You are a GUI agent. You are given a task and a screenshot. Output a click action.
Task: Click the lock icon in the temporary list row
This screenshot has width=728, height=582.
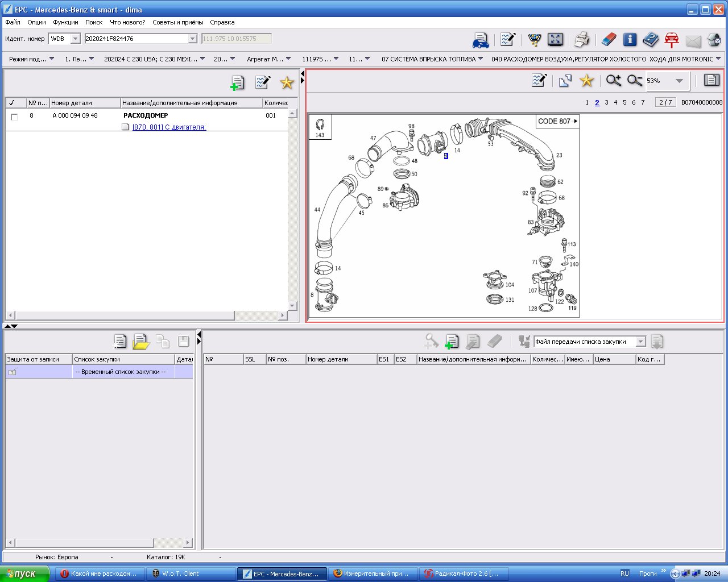(x=13, y=372)
